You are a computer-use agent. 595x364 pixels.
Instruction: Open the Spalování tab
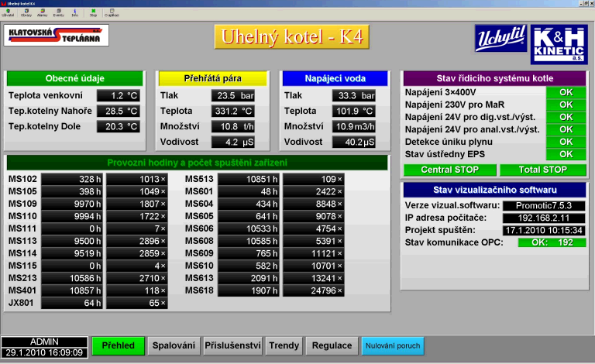tap(174, 346)
